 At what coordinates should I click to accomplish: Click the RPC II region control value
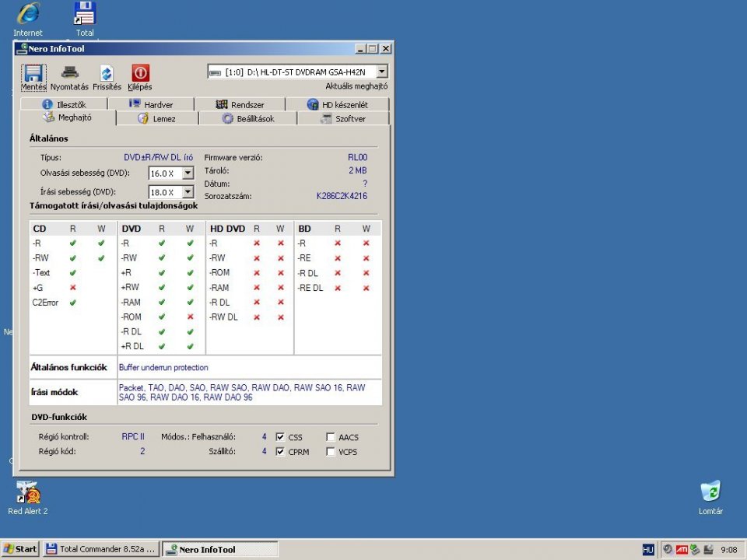click(133, 436)
